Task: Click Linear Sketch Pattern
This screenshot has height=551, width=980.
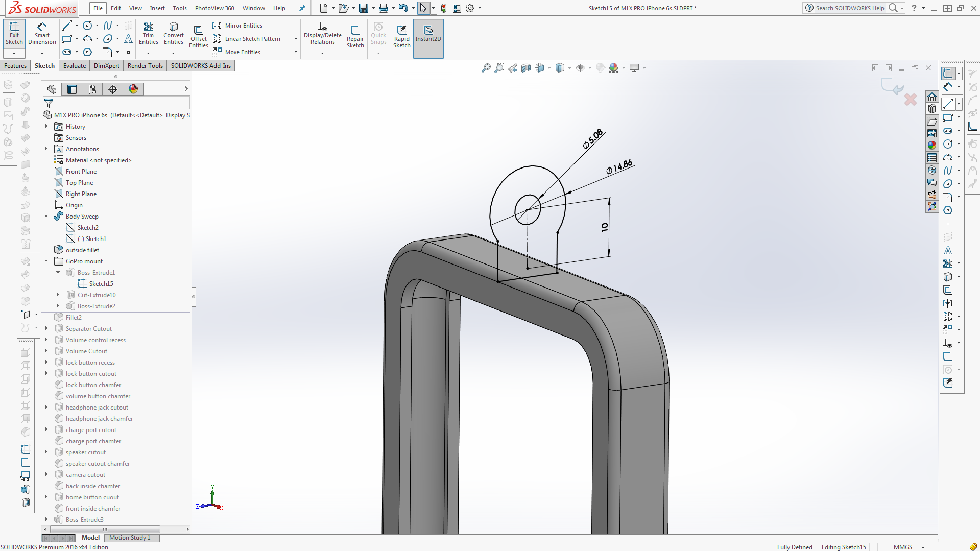Action: pos(247,39)
